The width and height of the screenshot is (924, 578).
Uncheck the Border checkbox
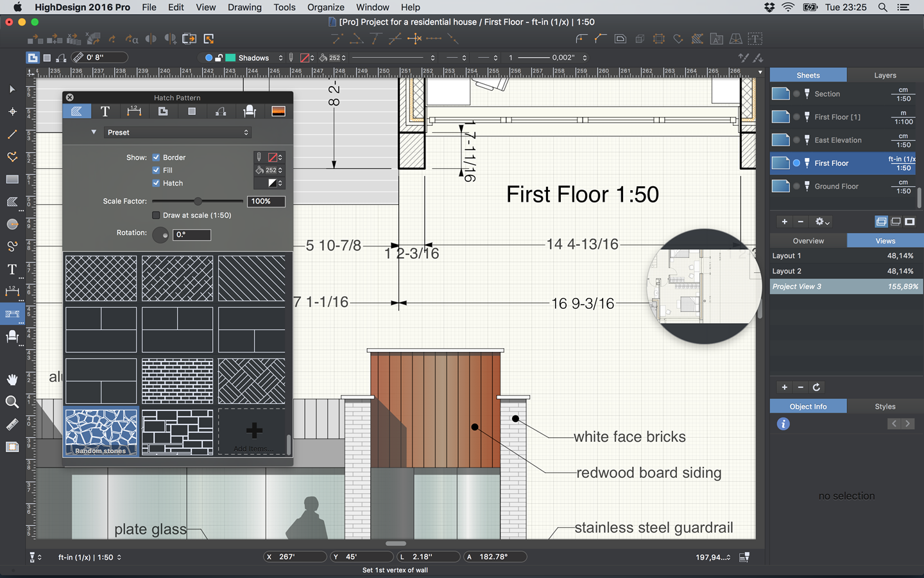tap(156, 157)
